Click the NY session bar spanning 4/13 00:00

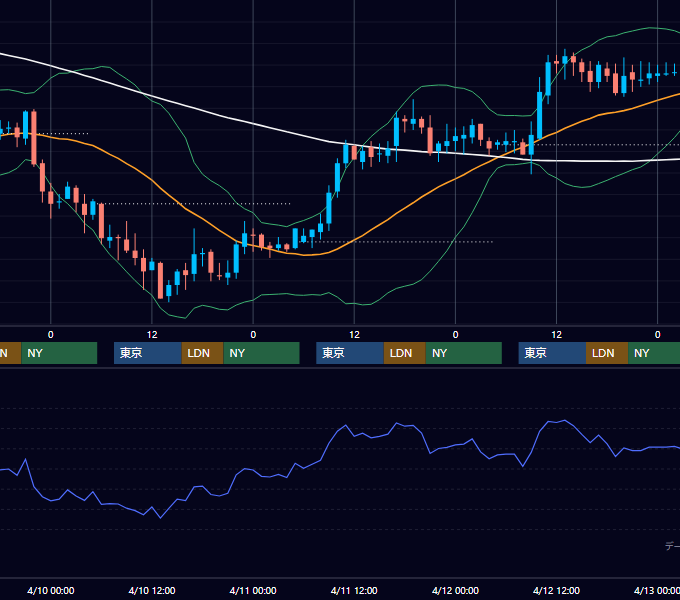click(x=654, y=353)
